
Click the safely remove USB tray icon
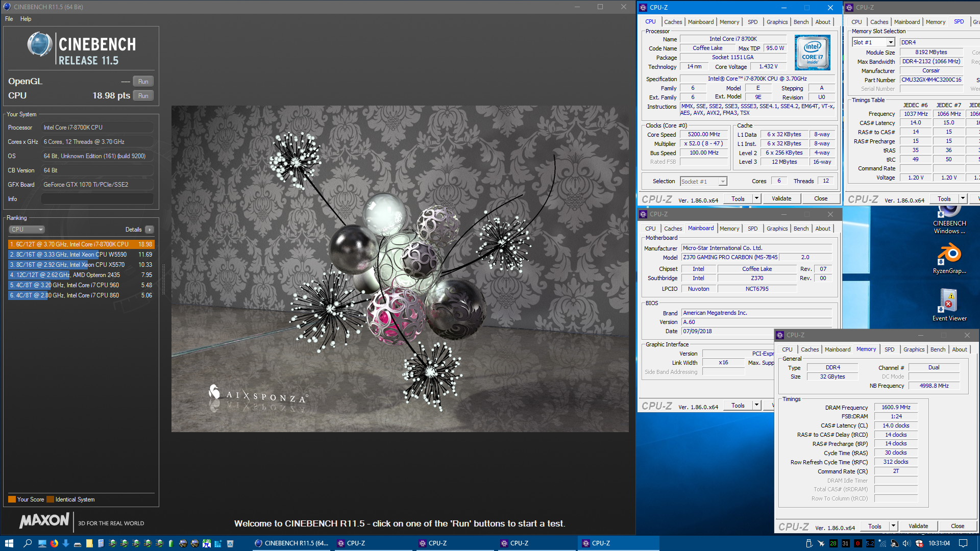809,543
